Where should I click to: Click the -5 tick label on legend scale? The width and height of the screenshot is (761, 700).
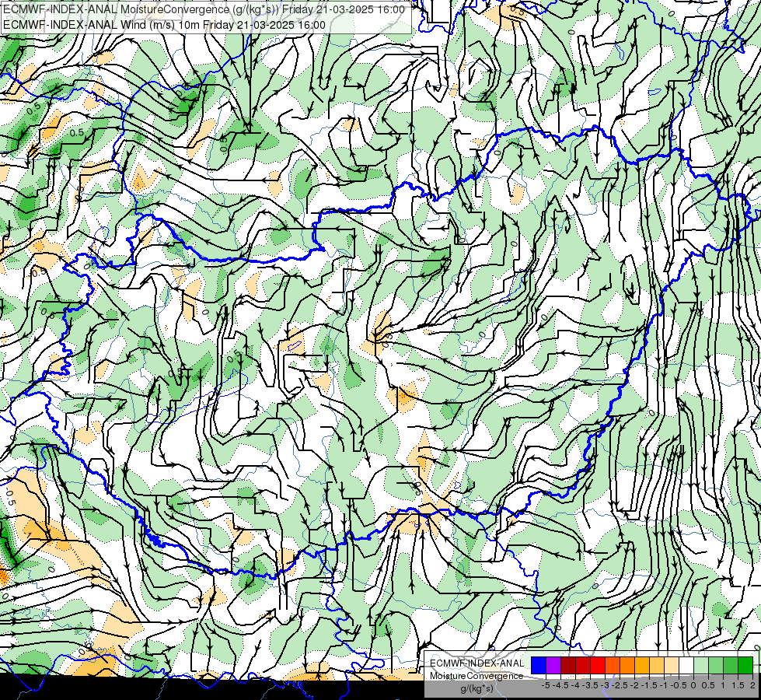click(x=546, y=685)
